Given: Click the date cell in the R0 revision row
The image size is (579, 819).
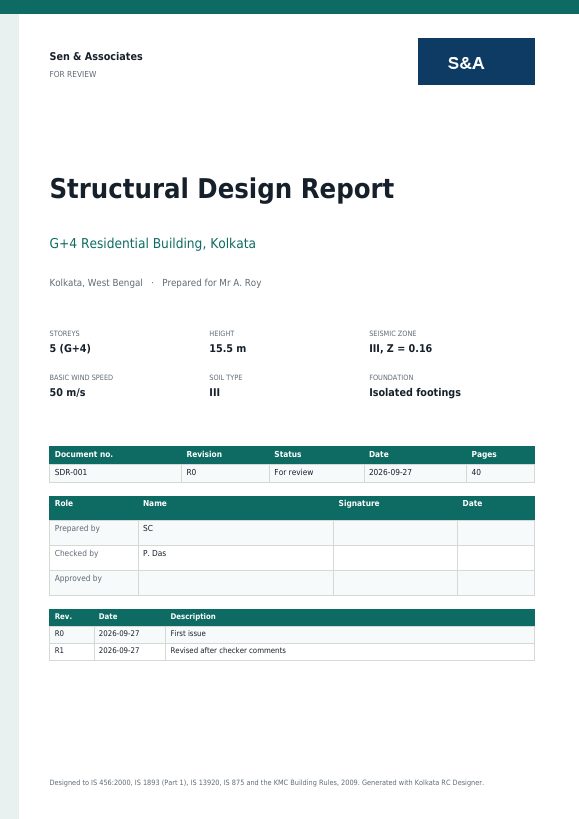Looking at the screenshot, I should click(130, 634).
